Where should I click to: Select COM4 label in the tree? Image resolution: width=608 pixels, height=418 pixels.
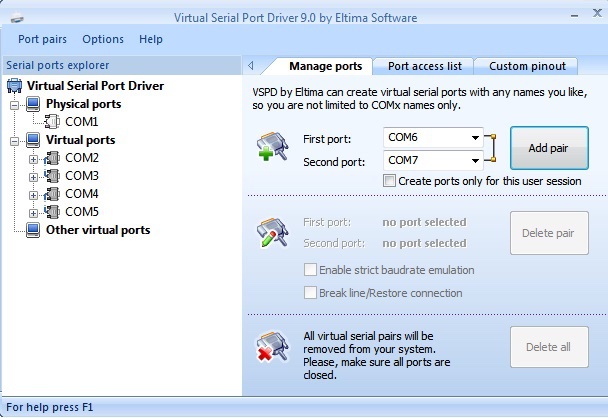[82, 194]
